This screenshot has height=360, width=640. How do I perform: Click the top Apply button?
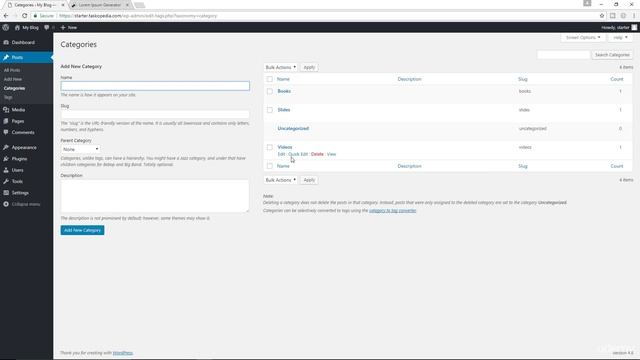pyautogui.click(x=309, y=67)
